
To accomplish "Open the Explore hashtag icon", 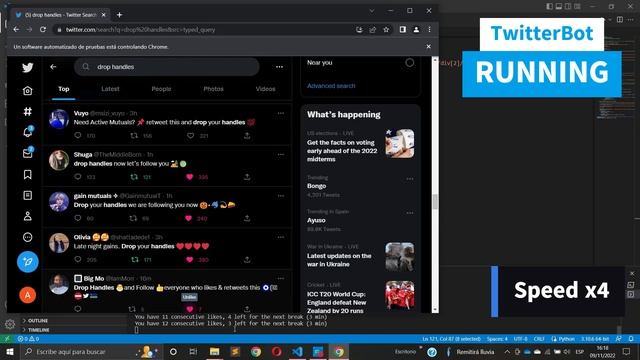I will 28,111.
